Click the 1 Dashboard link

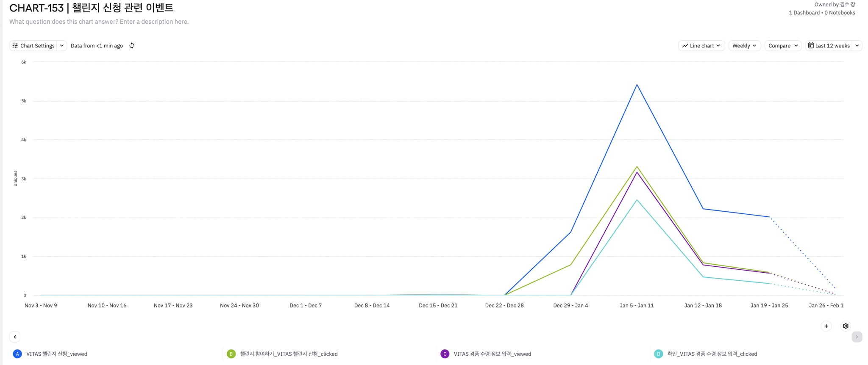(x=804, y=13)
